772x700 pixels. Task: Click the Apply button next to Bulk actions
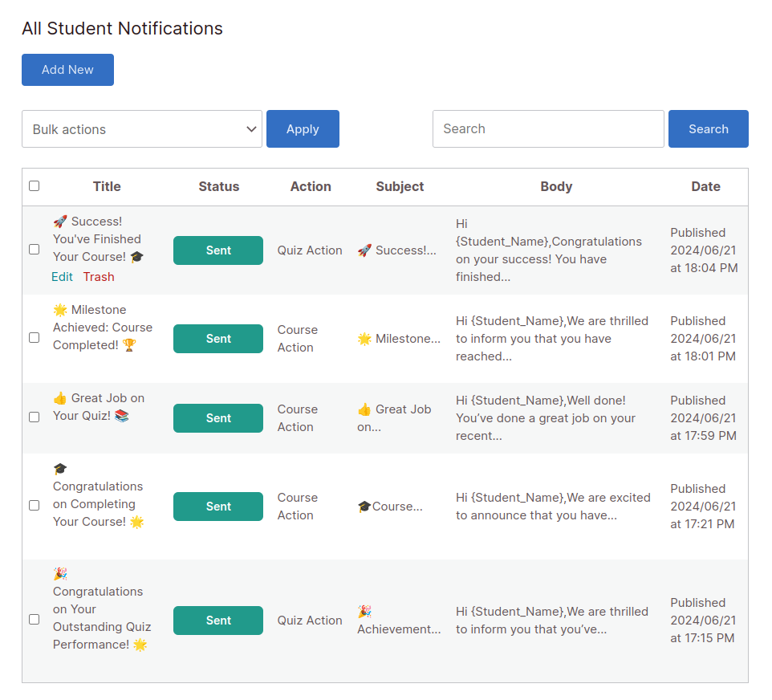pyautogui.click(x=303, y=128)
